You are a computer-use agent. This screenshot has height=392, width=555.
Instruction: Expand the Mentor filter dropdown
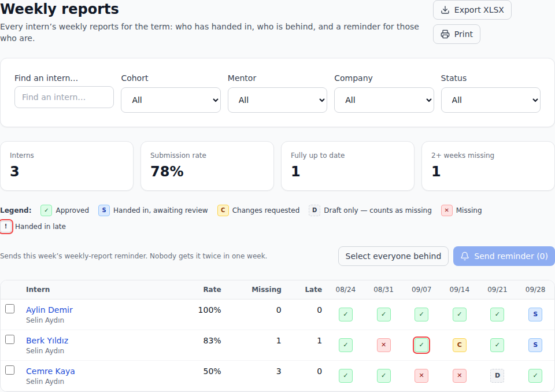pos(277,100)
